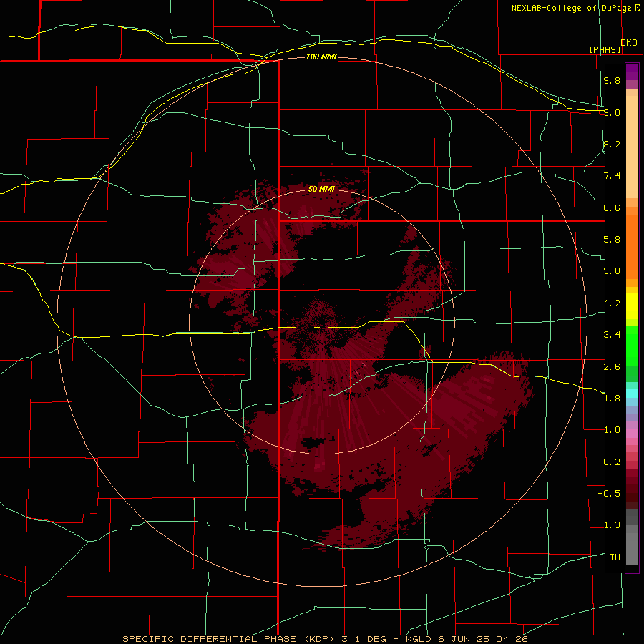Click the -0.5 value on the scale

point(609,494)
